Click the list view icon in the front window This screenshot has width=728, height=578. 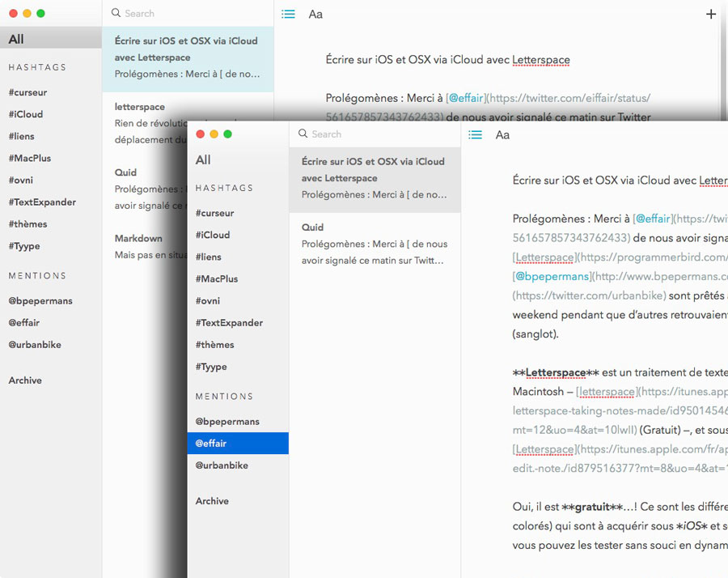[x=475, y=134]
